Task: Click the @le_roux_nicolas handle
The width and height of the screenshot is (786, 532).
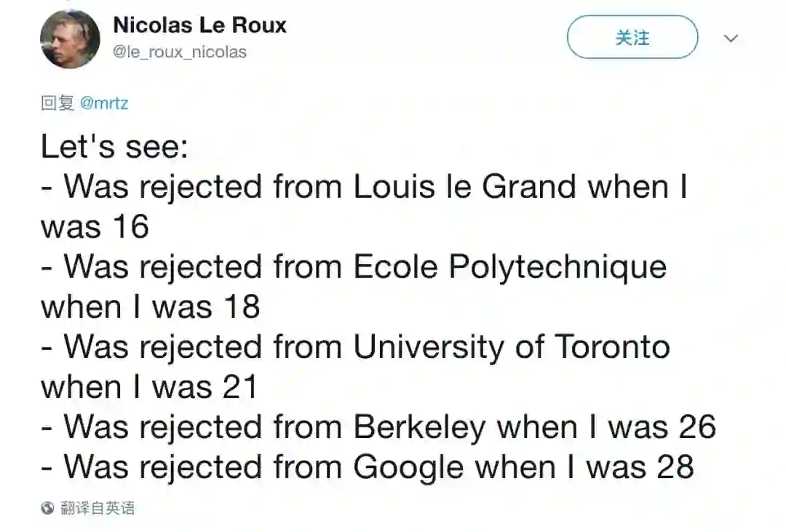Action: click(x=180, y=52)
